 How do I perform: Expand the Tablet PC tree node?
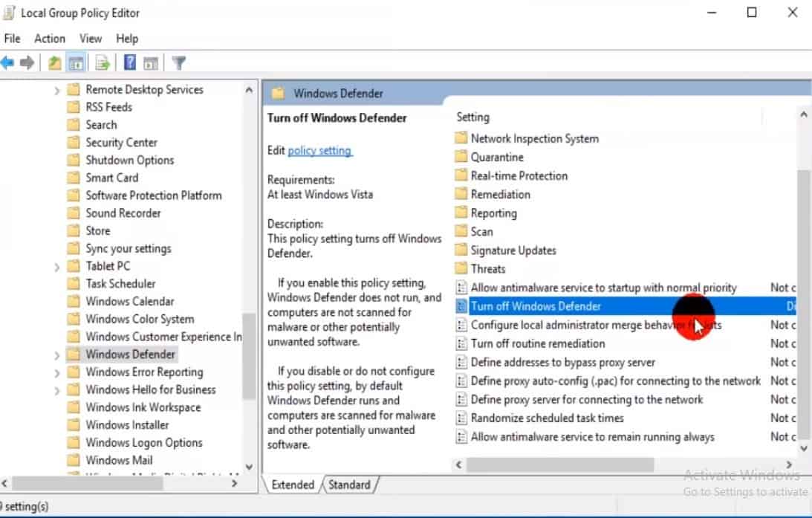(57, 268)
